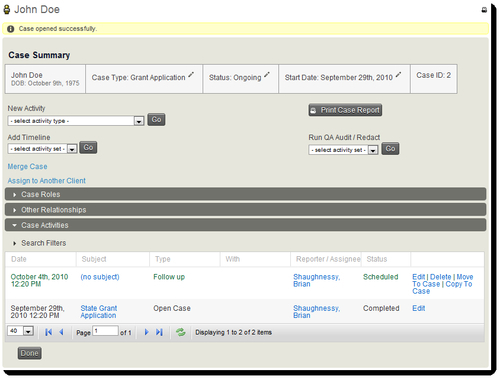Click the contact icon beside John Doe title
The image size is (500, 379).
pos(7,10)
